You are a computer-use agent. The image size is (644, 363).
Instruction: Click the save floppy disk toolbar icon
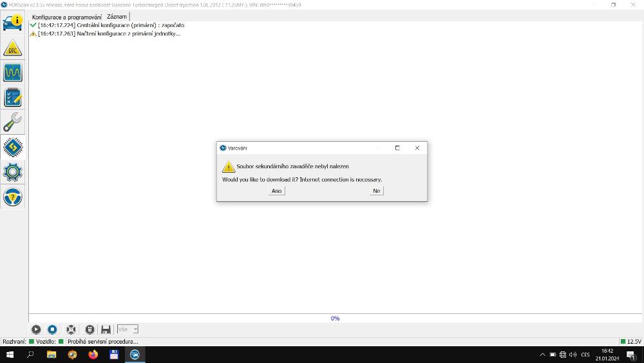tap(106, 329)
